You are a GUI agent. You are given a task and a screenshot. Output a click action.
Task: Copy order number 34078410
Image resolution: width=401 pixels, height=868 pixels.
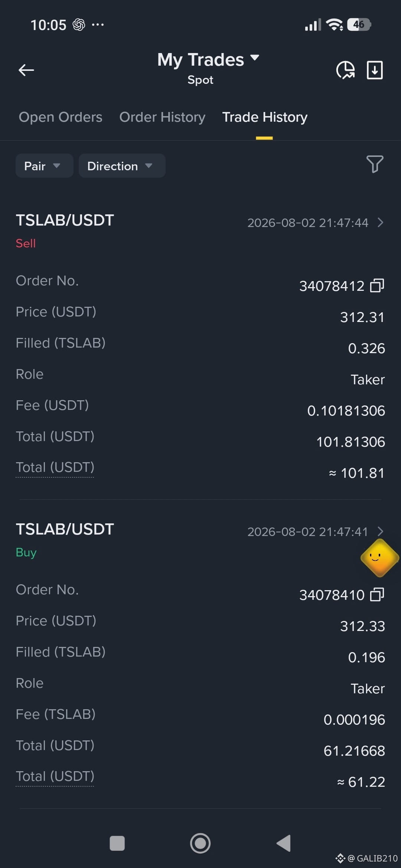(x=377, y=595)
